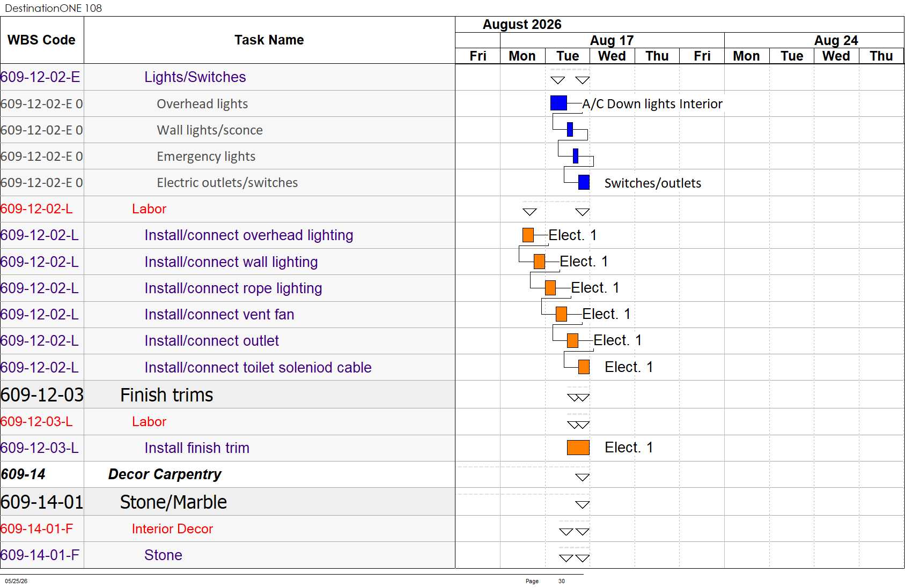Click the Thu header under Aug 17
Image resolution: width=905 pixels, height=588 pixels.
(x=657, y=56)
